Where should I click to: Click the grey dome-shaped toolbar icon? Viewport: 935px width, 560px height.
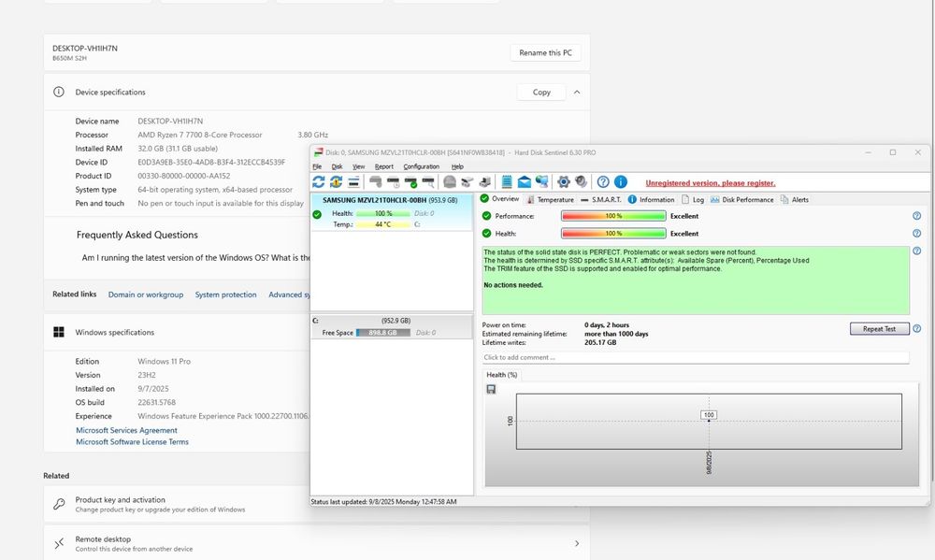[450, 182]
